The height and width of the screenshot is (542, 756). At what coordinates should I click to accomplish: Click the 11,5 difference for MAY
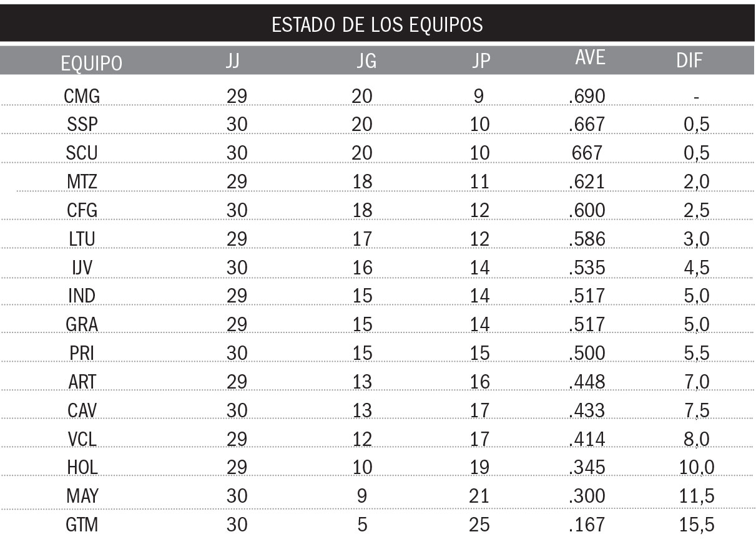[x=697, y=496]
